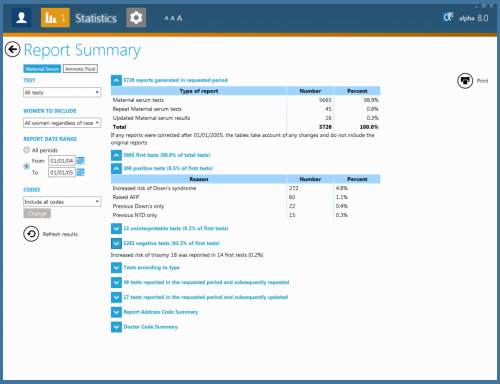500x384 pixels.
Task: Click the '369 positive tests' heading link
Action: [168, 168]
